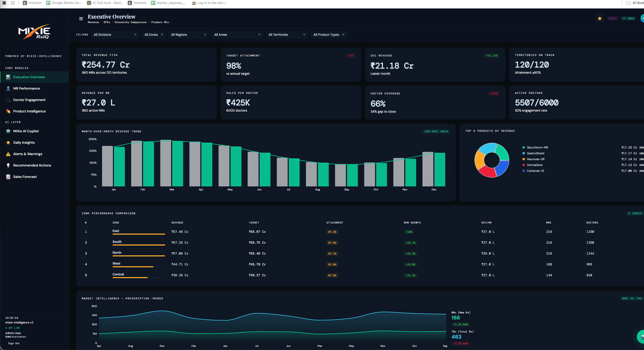Open MR Performance module icon
This screenshot has width=644, height=350.
(x=8, y=89)
